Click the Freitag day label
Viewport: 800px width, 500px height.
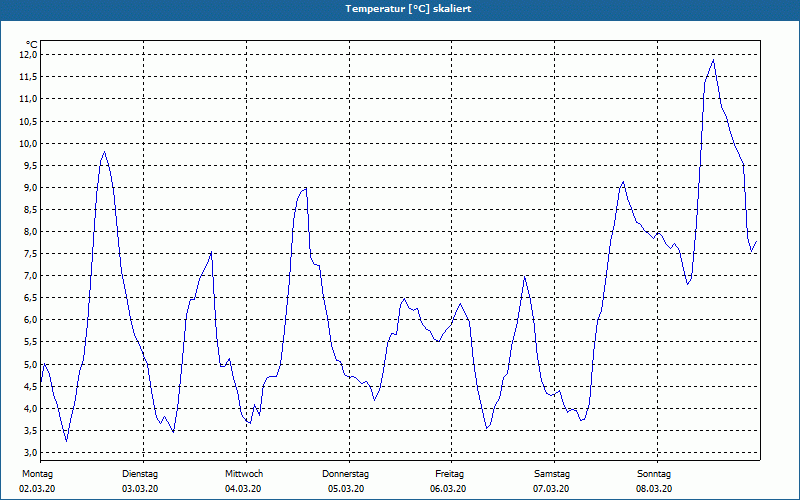pyautogui.click(x=449, y=474)
